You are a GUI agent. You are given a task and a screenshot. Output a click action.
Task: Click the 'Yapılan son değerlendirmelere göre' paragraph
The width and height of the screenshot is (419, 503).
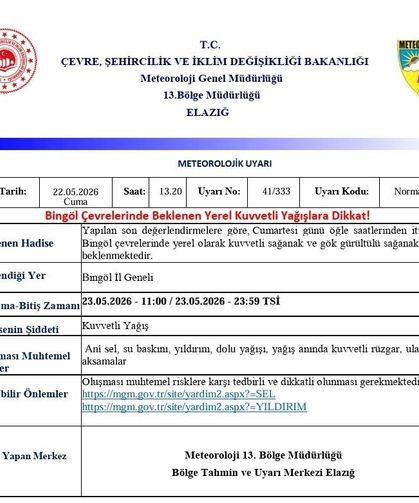coord(250,243)
